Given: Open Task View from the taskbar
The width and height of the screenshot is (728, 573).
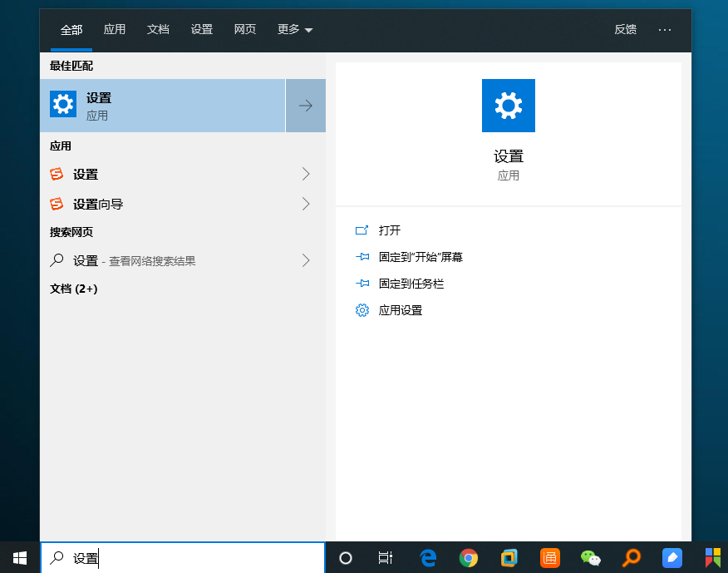Looking at the screenshot, I should [386, 558].
